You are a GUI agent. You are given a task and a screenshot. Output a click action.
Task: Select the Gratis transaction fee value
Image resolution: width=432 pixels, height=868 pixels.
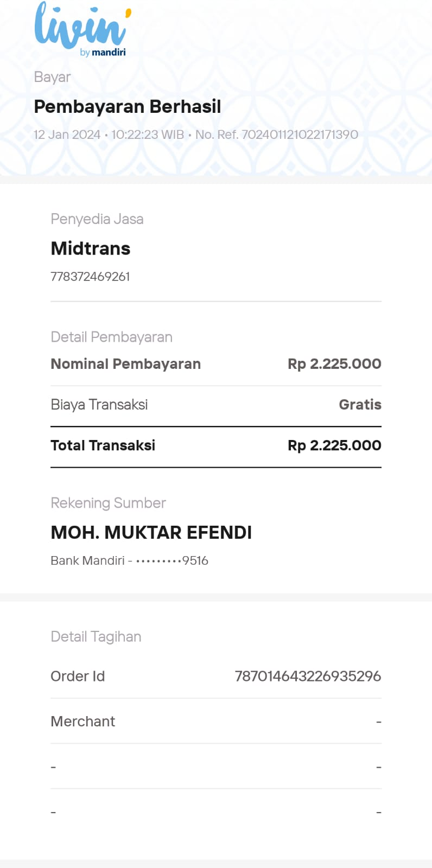click(360, 405)
